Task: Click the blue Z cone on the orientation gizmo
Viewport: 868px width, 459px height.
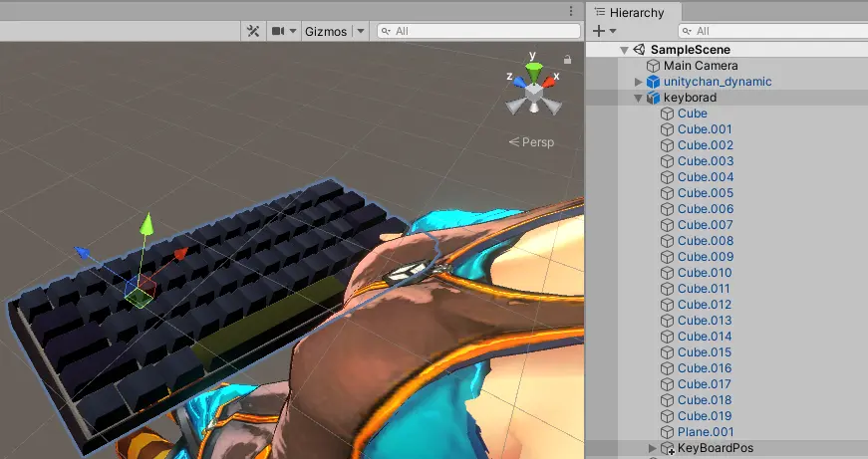Action: point(518,82)
